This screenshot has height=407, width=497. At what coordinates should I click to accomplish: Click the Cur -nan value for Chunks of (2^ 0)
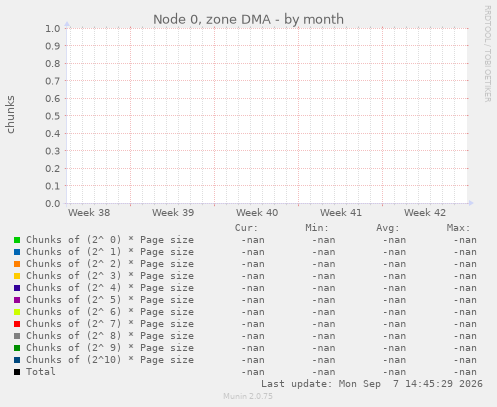(x=253, y=240)
